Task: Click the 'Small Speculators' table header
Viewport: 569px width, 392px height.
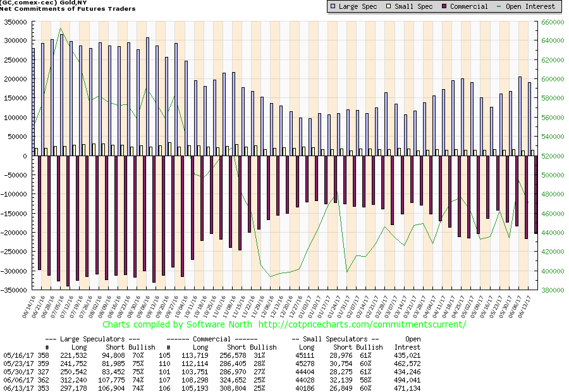Action: [336, 338]
